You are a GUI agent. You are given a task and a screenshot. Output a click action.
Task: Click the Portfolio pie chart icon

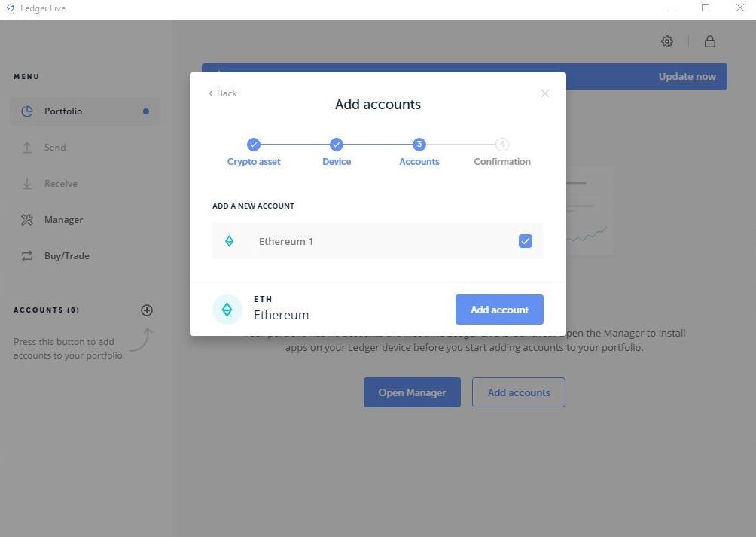[x=27, y=111]
